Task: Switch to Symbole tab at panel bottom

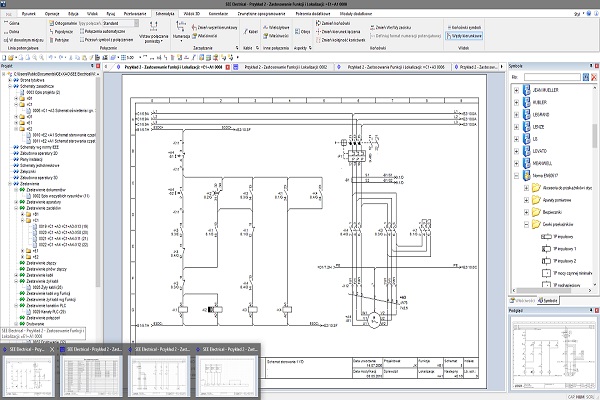Action: coord(548,301)
